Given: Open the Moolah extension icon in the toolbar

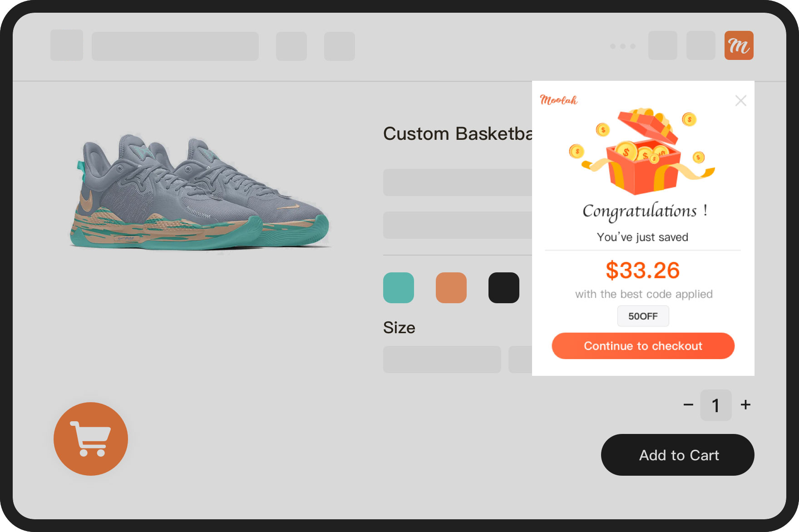Looking at the screenshot, I should (x=739, y=45).
